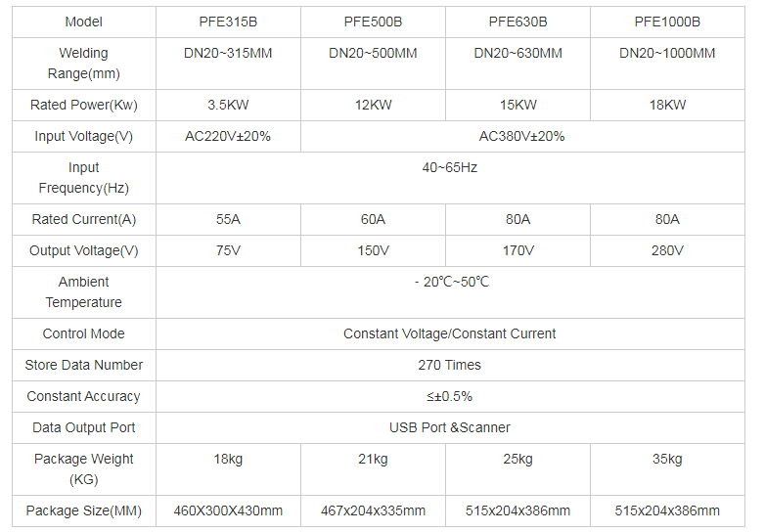The width and height of the screenshot is (765, 532).
Task: Select the 3.5KW rated power cell
Action: pyautogui.click(x=228, y=105)
